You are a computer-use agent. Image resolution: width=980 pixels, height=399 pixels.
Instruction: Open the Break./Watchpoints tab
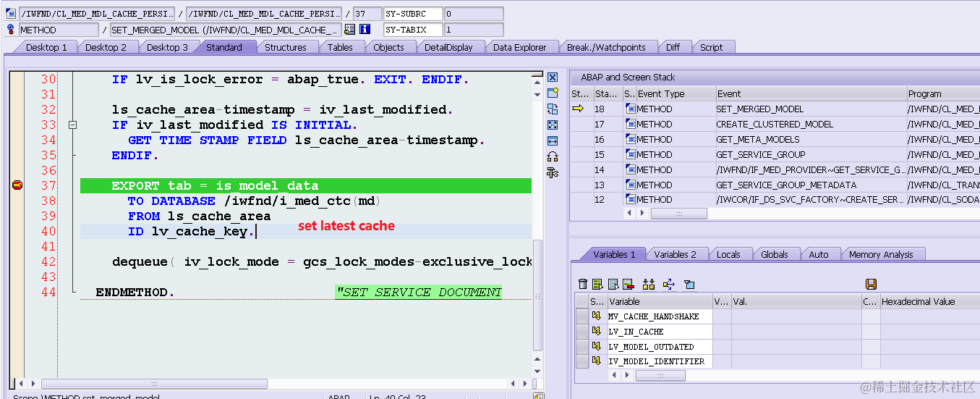coord(606,47)
